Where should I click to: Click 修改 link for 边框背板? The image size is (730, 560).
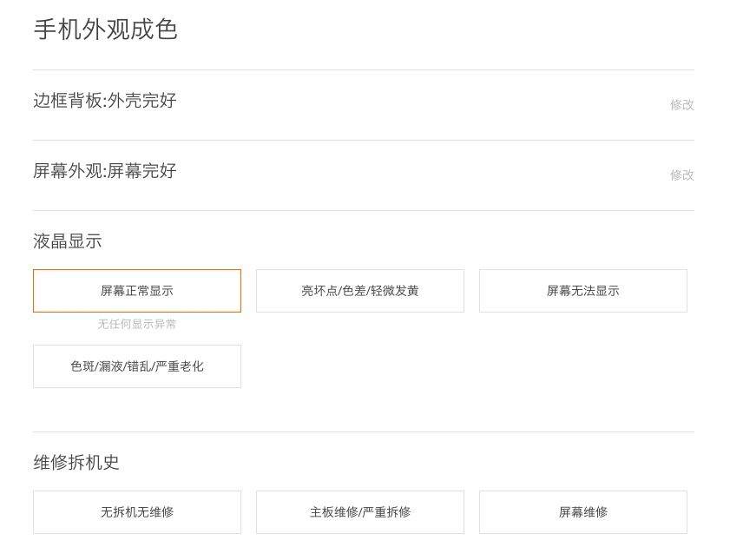[x=681, y=104]
